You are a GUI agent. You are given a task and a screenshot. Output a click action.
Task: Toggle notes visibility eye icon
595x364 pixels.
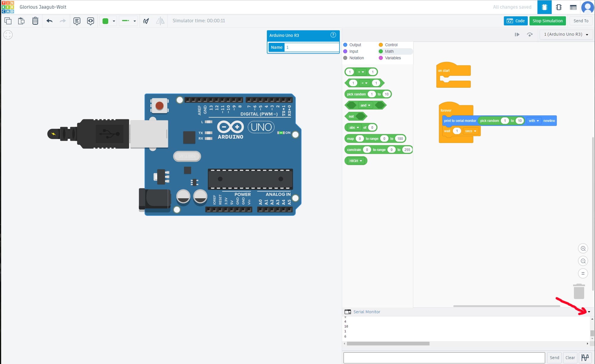(x=90, y=21)
